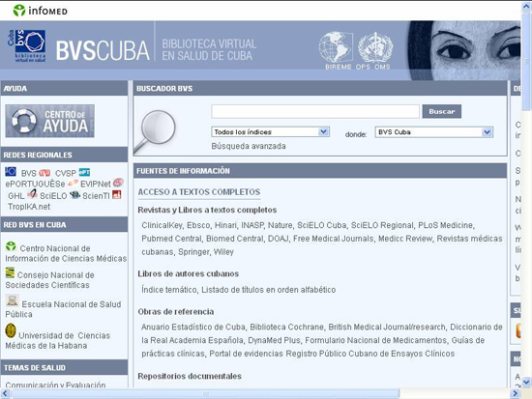Image resolution: width=532 pixels, height=399 pixels.
Task: Click the planet icon before ScienTI
Action: point(74,195)
